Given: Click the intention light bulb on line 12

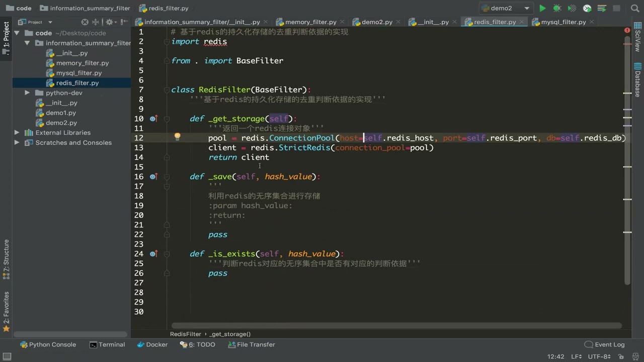Looking at the screenshot, I should click(x=177, y=136).
